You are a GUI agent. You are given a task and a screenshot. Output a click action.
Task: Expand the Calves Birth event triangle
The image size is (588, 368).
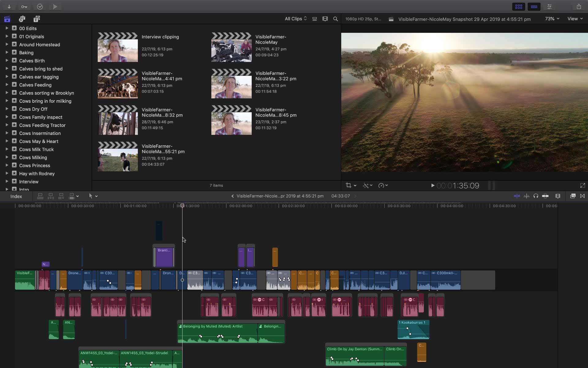pyautogui.click(x=7, y=60)
